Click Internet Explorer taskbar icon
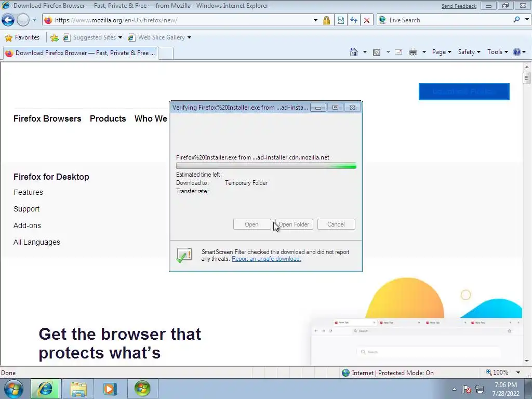The height and width of the screenshot is (399, 532). 45,389
